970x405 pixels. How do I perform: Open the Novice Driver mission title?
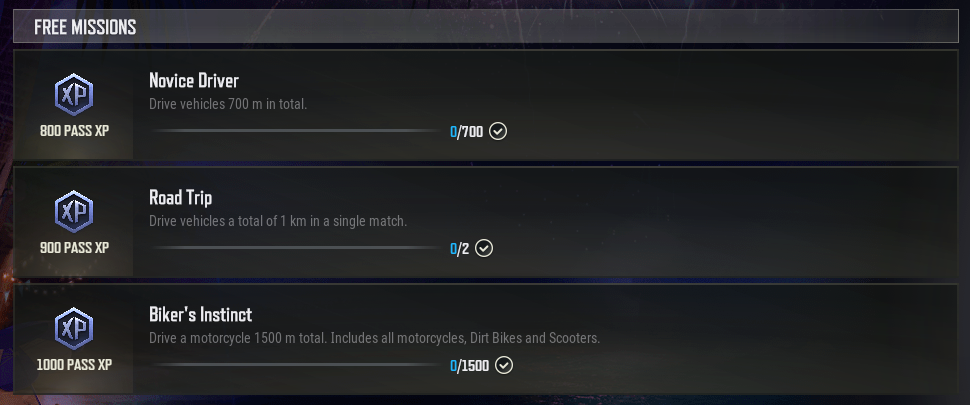[x=194, y=80]
